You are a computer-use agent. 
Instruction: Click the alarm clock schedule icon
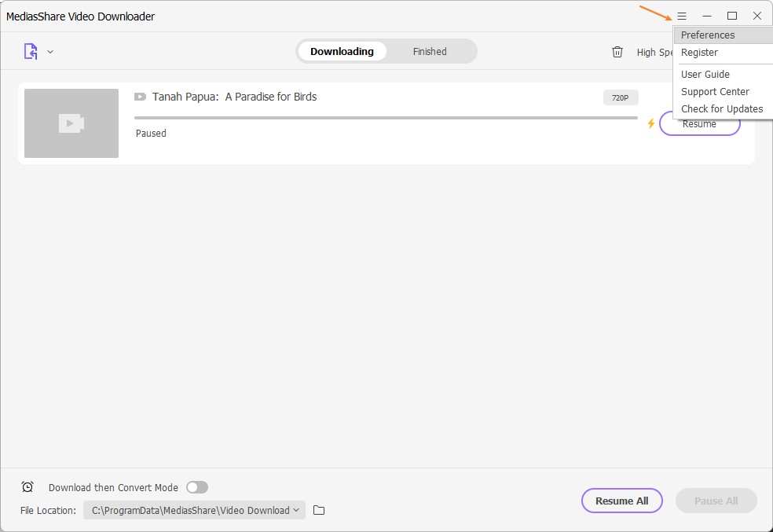[27, 487]
